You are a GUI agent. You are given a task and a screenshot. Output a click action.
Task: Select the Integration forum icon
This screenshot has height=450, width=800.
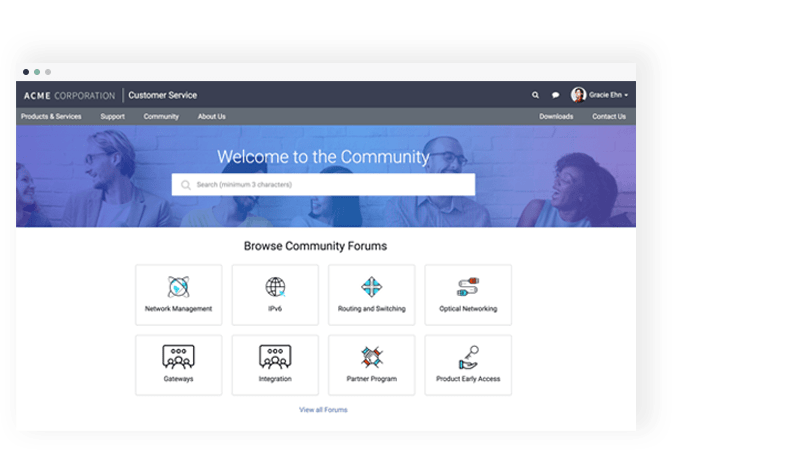click(x=275, y=357)
